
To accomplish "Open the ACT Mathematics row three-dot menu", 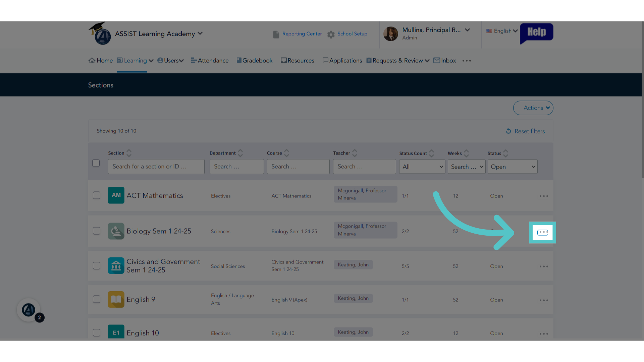I will click(544, 196).
